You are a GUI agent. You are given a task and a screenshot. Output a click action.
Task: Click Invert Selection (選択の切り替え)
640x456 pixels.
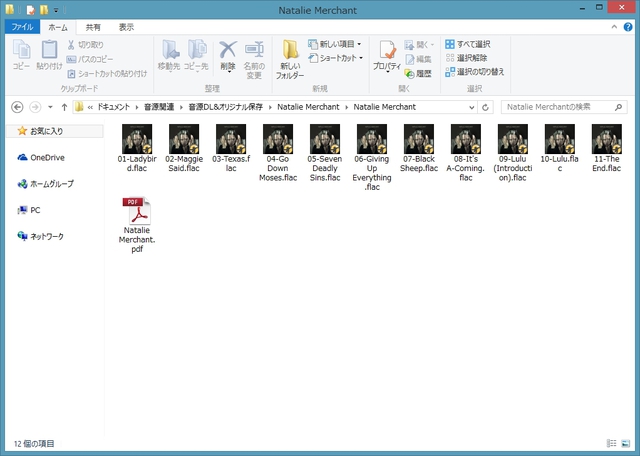pyautogui.click(x=473, y=72)
